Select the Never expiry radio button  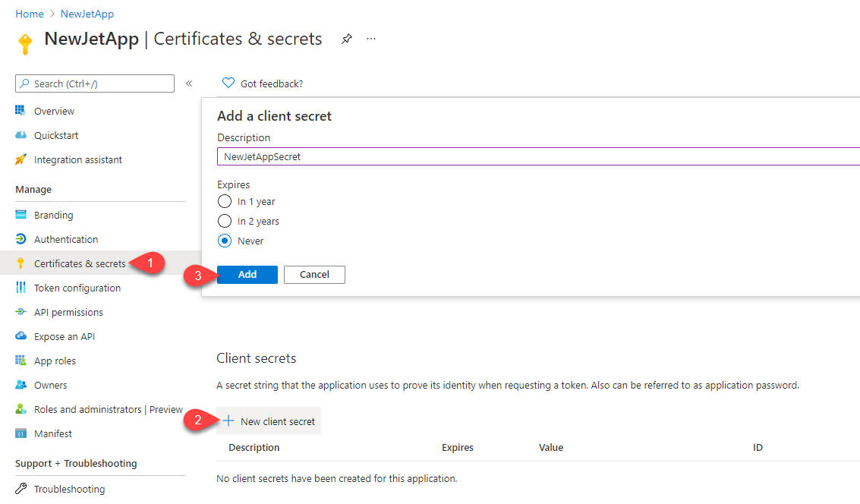coord(225,241)
